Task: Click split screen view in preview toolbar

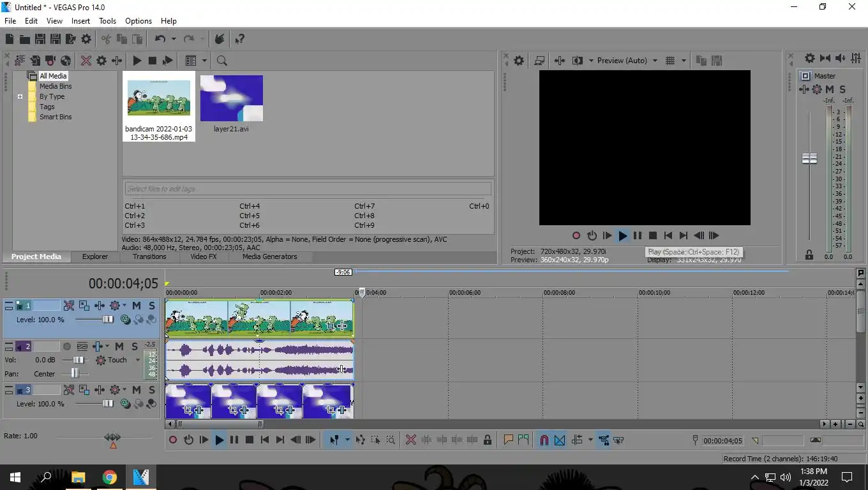Action: (578, 61)
